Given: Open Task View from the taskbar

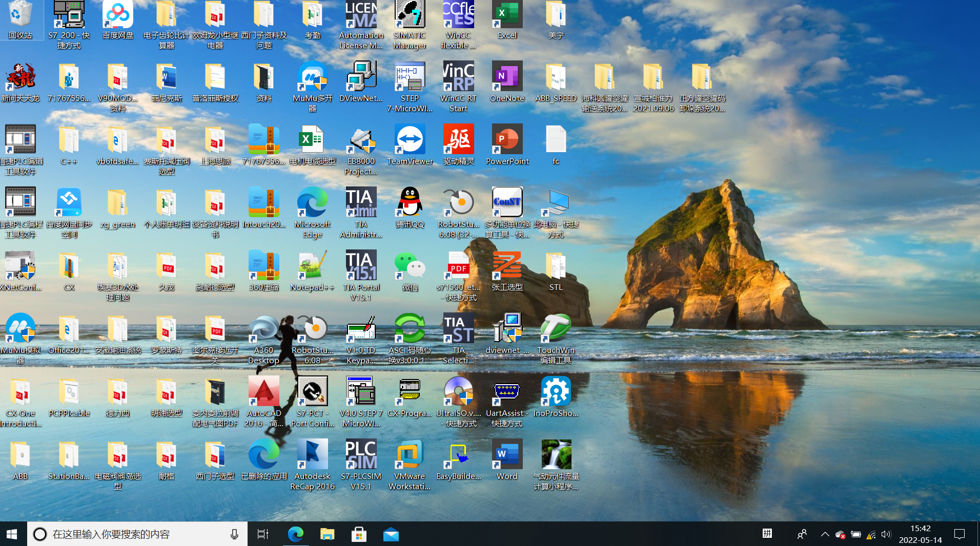Looking at the screenshot, I should pos(262,534).
